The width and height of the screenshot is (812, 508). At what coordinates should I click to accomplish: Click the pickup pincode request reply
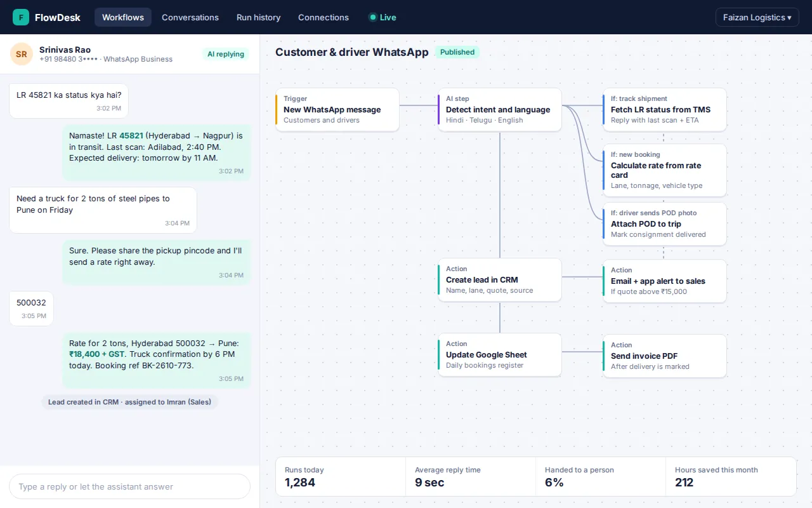pos(156,262)
